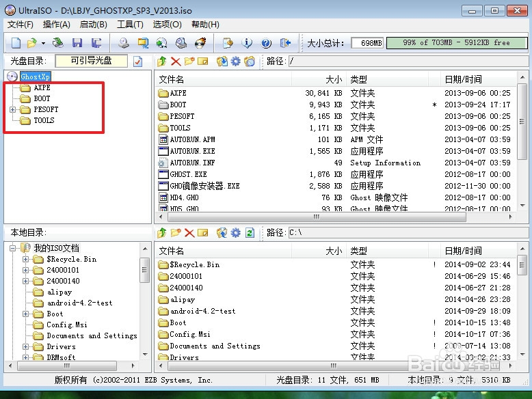Sort disc pane by the 文件名 column header
This screenshot has width=532, height=399.
(224, 80)
